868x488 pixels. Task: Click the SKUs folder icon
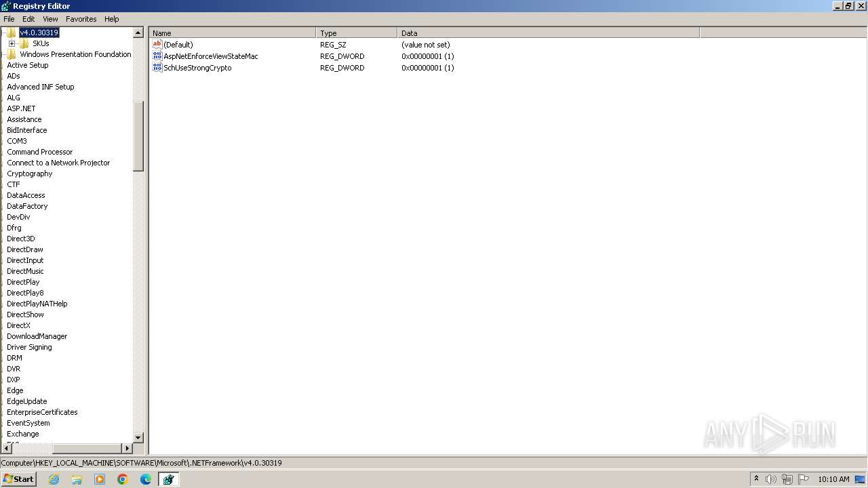coord(24,43)
